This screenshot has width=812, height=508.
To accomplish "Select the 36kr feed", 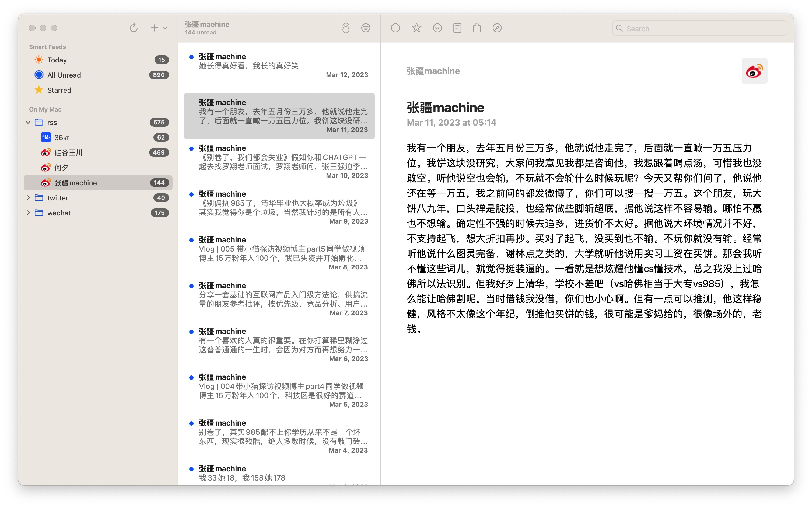I will (62, 137).
